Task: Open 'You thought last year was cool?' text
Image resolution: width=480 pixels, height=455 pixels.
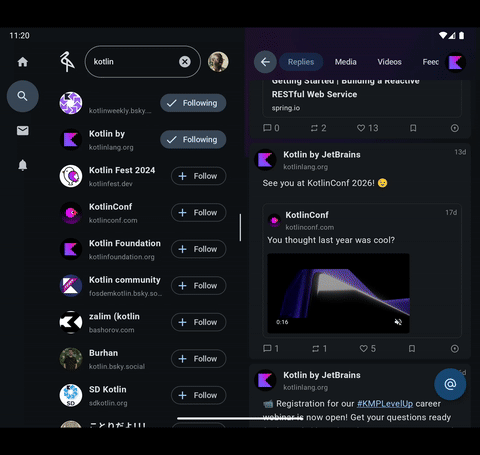Action: click(x=331, y=240)
